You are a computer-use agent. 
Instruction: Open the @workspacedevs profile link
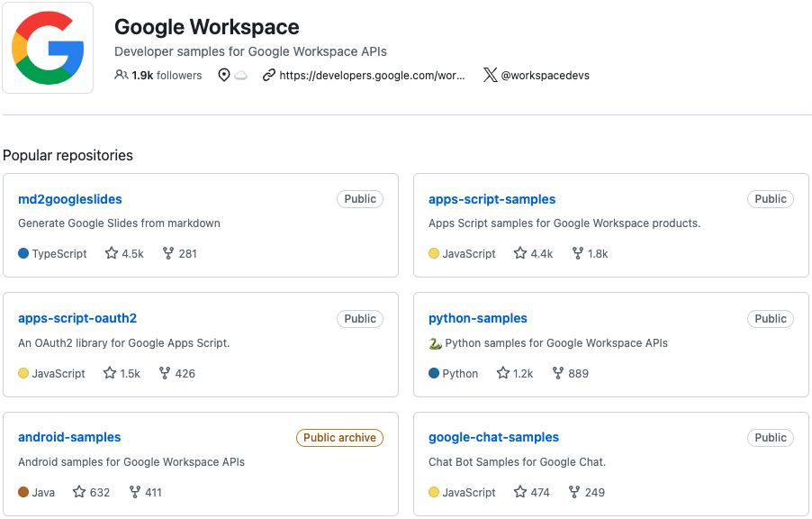[546, 75]
